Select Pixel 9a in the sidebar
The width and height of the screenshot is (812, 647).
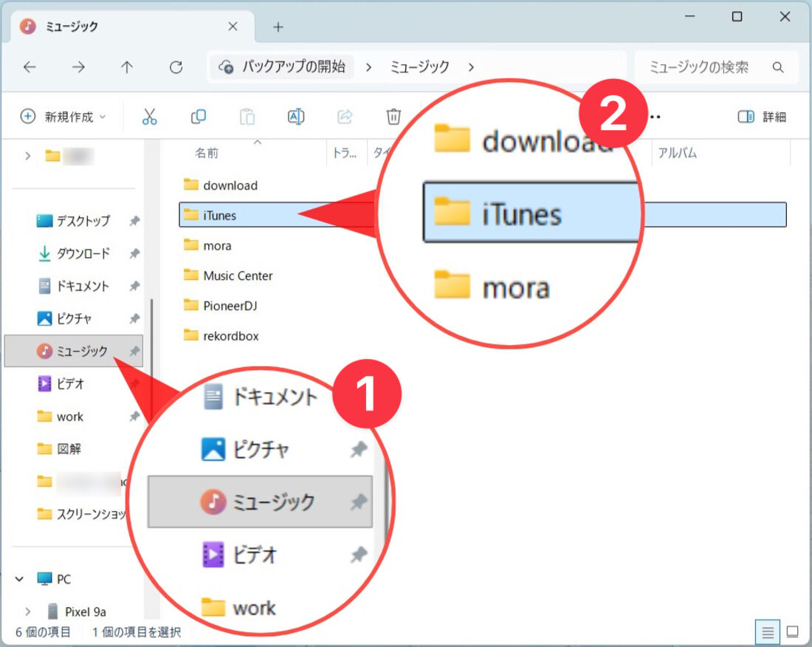click(x=76, y=612)
